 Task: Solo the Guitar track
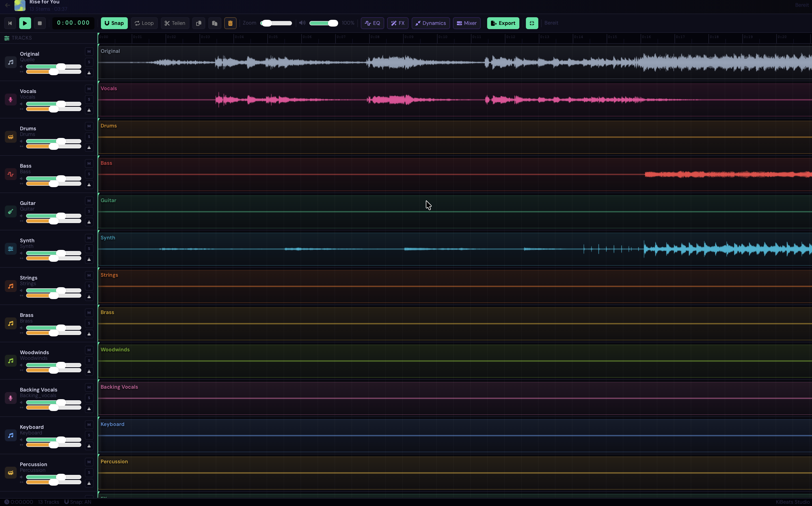click(89, 211)
